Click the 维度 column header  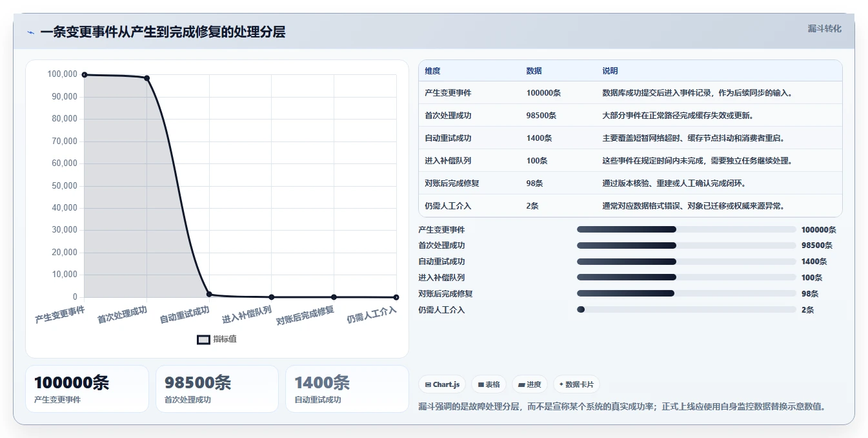(x=432, y=70)
